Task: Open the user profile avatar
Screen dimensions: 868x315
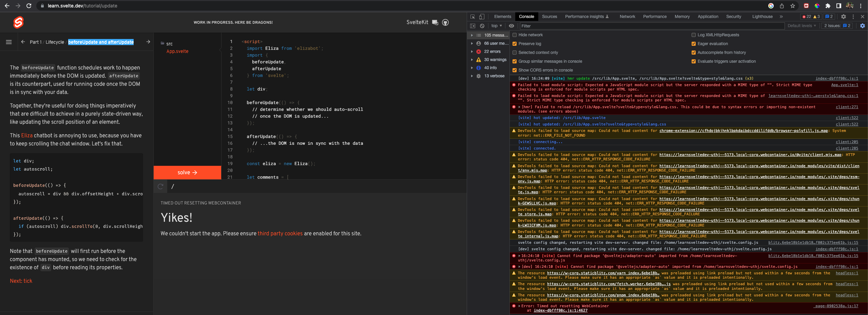Action: click(850, 6)
